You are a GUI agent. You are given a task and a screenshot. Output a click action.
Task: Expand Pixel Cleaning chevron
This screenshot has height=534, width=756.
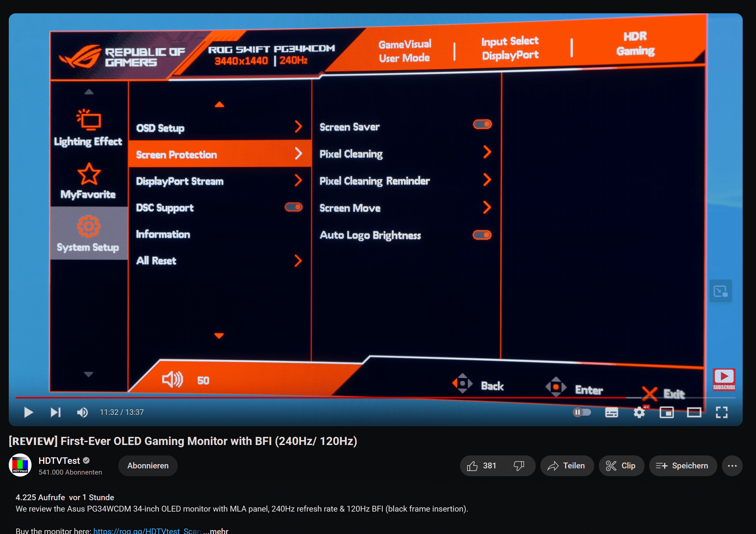(487, 152)
